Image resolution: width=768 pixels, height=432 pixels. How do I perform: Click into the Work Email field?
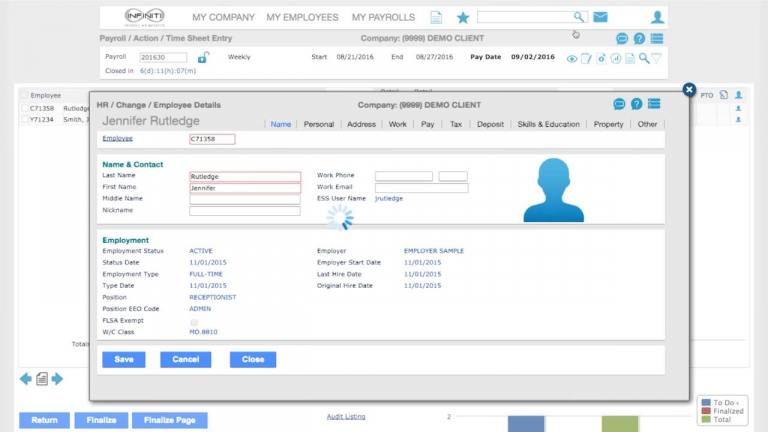pos(422,188)
